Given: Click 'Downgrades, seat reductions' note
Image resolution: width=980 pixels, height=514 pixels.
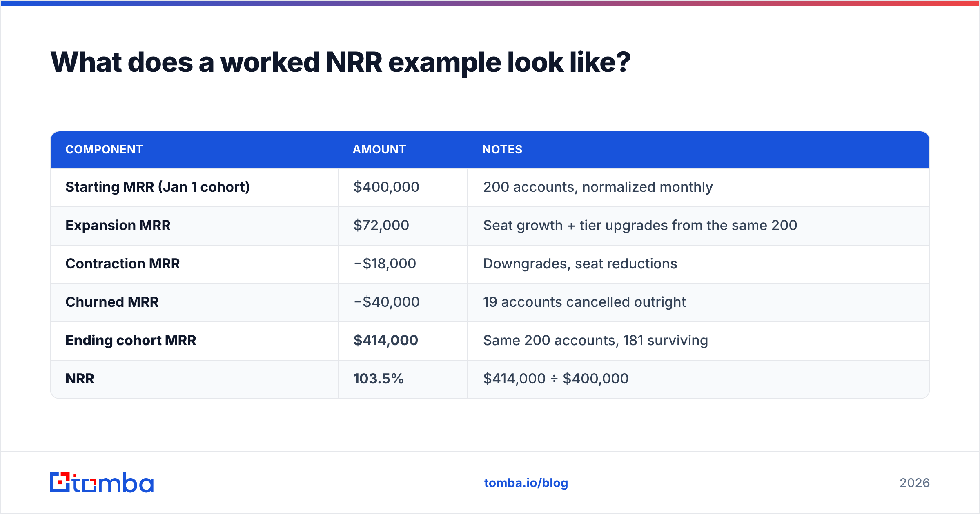Looking at the screenshot, I should point(580,264).
